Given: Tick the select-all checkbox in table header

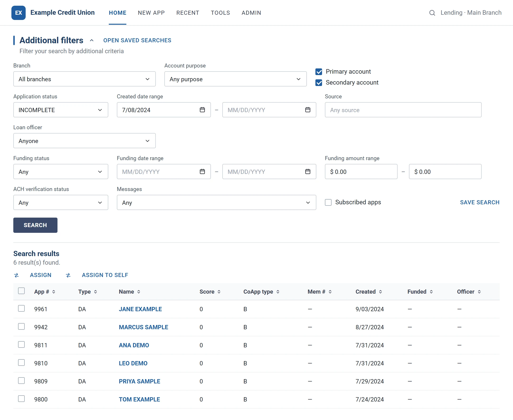Looking at the screenshot, I should (22, 291).
